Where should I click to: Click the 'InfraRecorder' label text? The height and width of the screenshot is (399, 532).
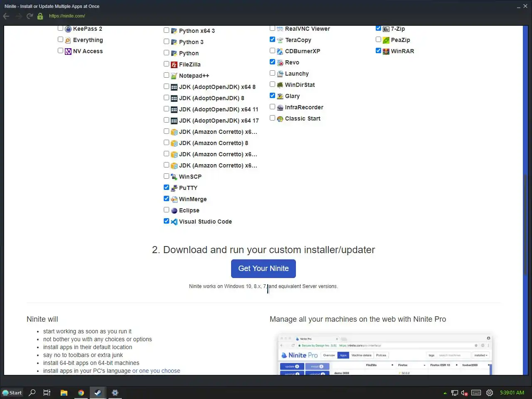(x=304, y=108)
